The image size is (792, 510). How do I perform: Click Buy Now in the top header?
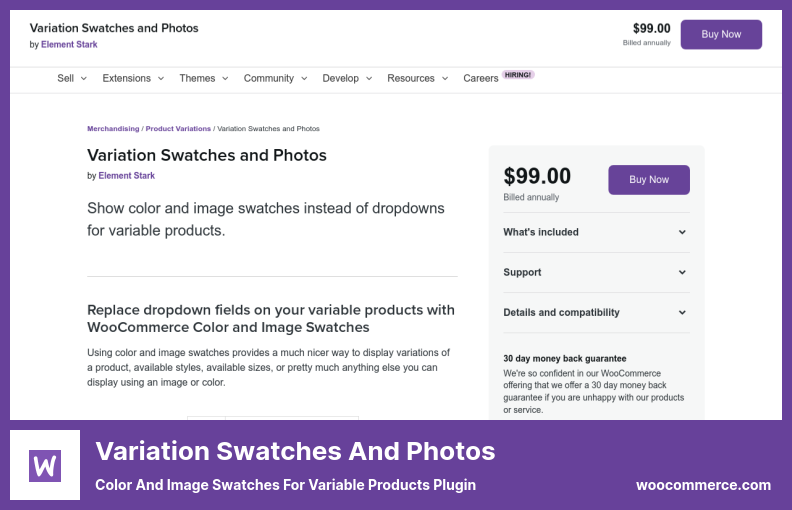721,34
